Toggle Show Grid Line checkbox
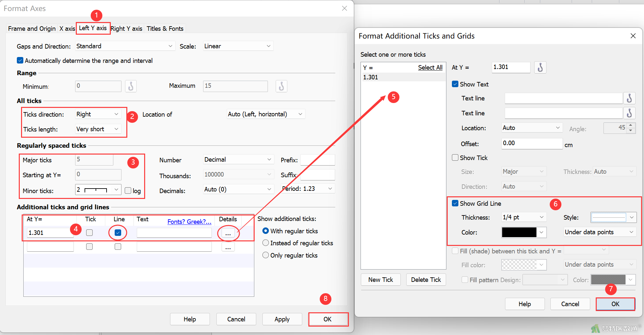Screen dimensions: 644x335 tap(455, 203)
